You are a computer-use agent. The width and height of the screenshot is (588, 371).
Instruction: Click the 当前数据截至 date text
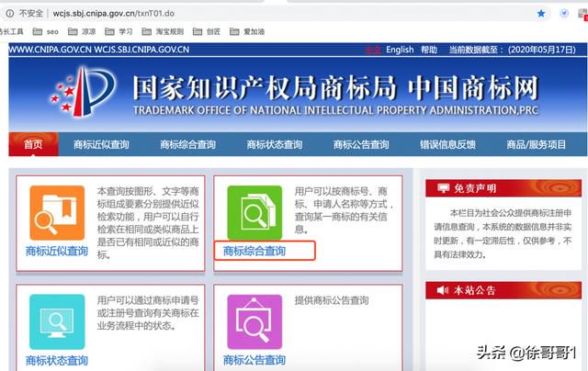click(513, 50)
